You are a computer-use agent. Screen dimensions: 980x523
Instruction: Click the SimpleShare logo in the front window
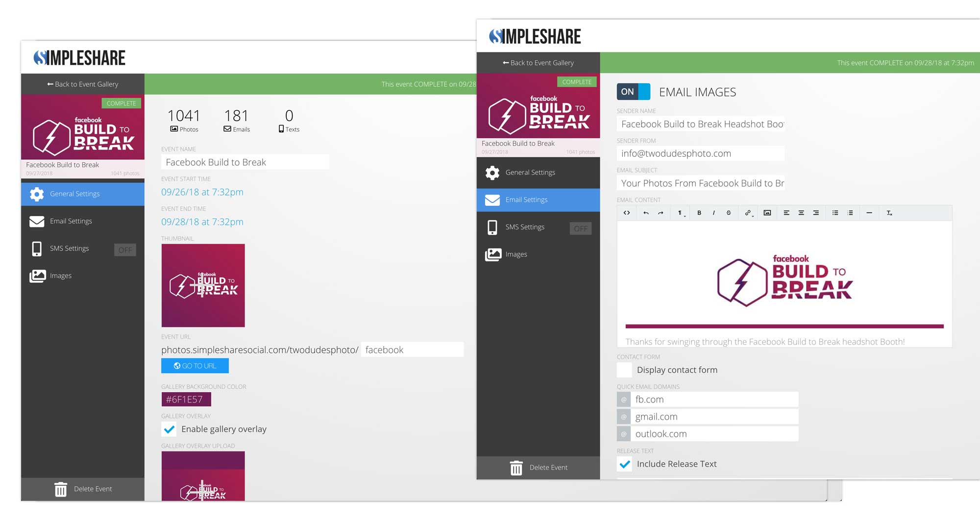click(x=535, y=36)
